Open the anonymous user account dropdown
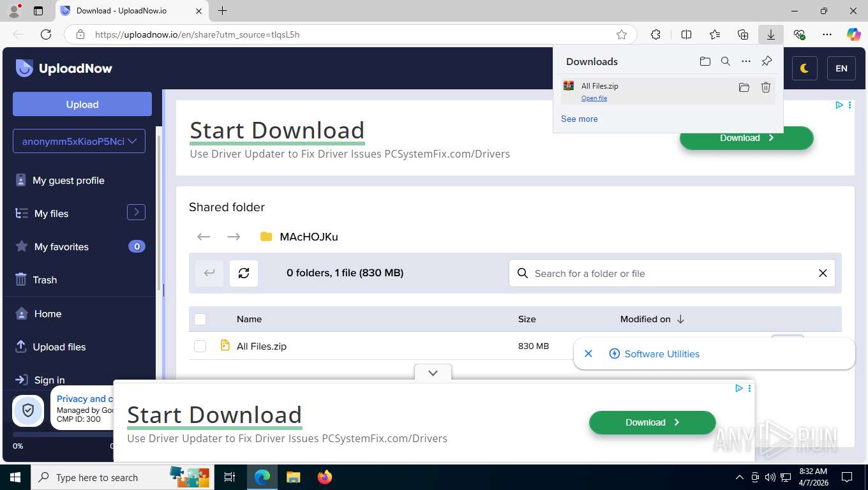868x490 pixels. point(79,141)
